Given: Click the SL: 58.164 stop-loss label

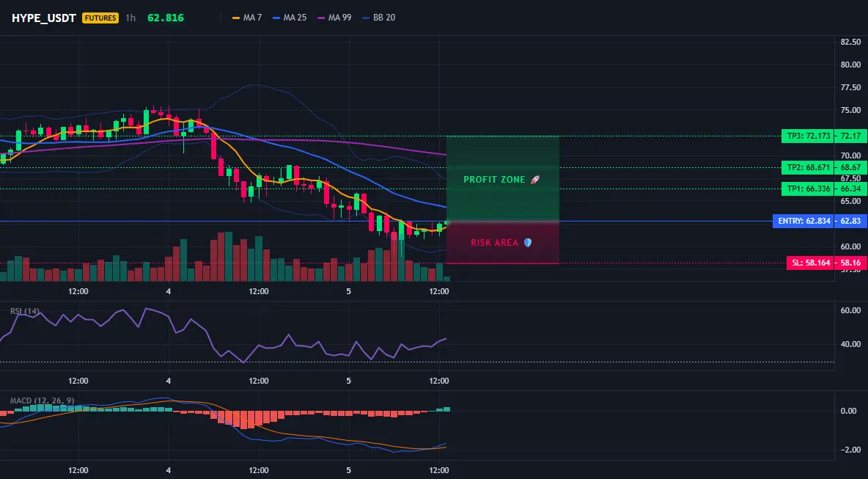Looking at the screenshot, I should pyautogui.click(x=810, y=263).
